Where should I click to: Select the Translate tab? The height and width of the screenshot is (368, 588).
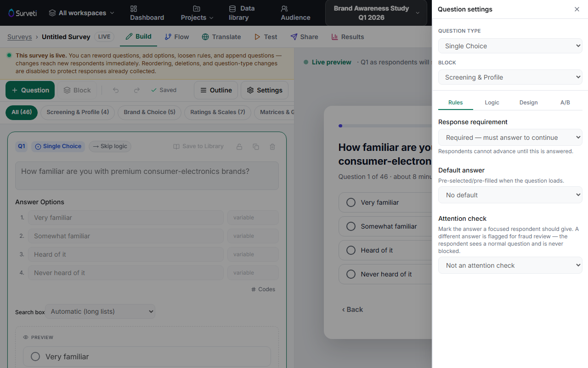click(221, 37)
